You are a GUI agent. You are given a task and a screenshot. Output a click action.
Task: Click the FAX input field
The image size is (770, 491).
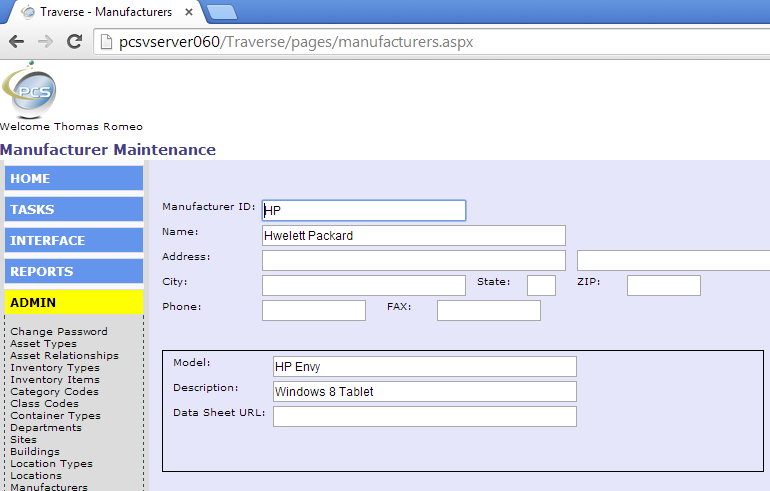[x=489, y=310]
